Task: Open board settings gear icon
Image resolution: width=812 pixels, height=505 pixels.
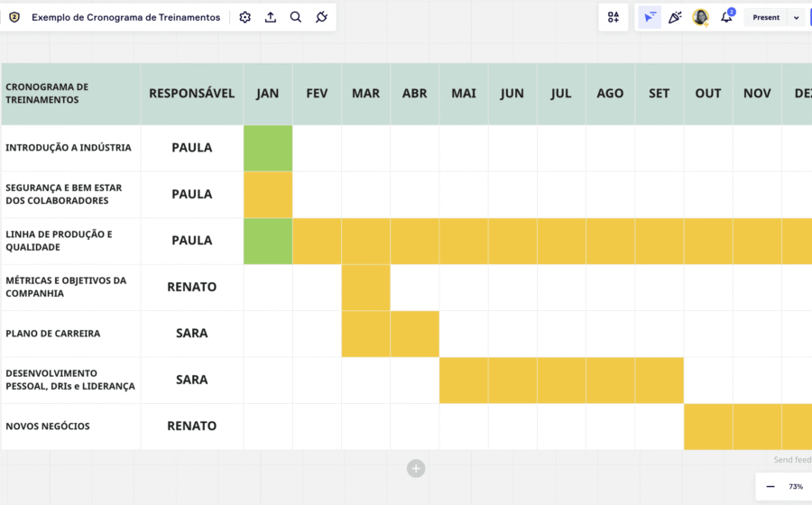Action: [x=245, y=17]
